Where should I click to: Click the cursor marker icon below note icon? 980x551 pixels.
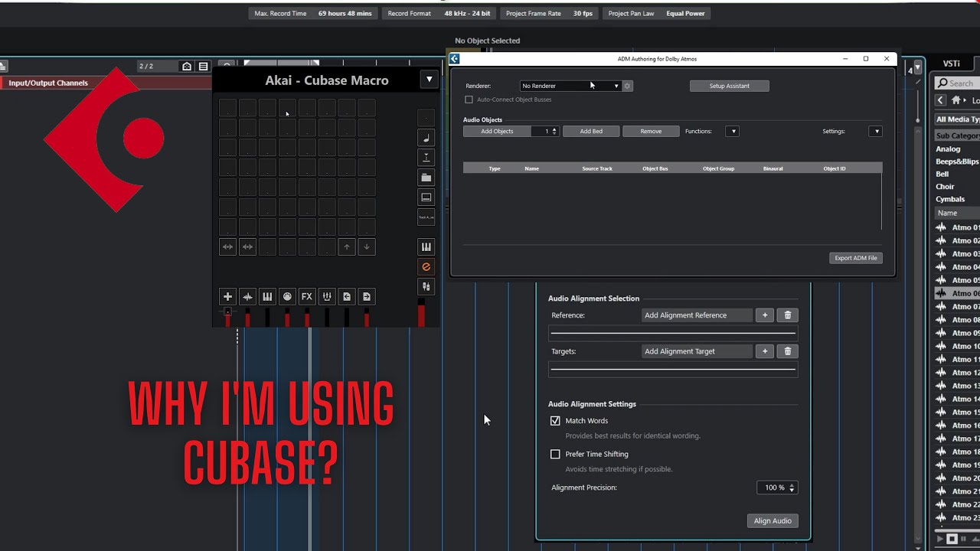426,158
